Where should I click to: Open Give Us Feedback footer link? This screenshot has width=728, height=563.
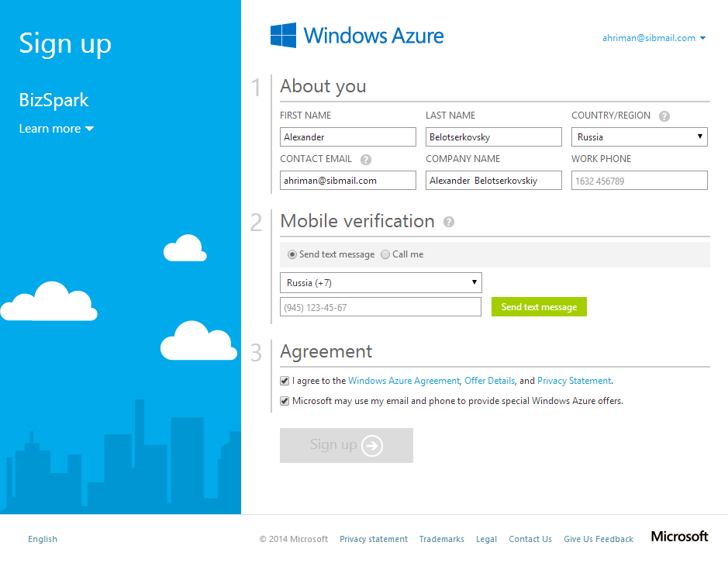598,539
